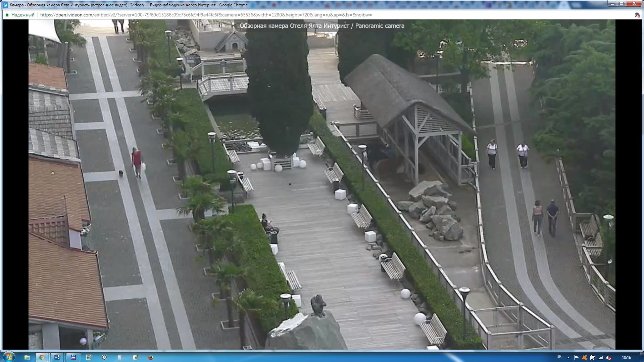Image resolution: width=644 pixels, height=362 pixels.
Task: Switch to Google Chrome taskbar icon
Action: point(42,357)
